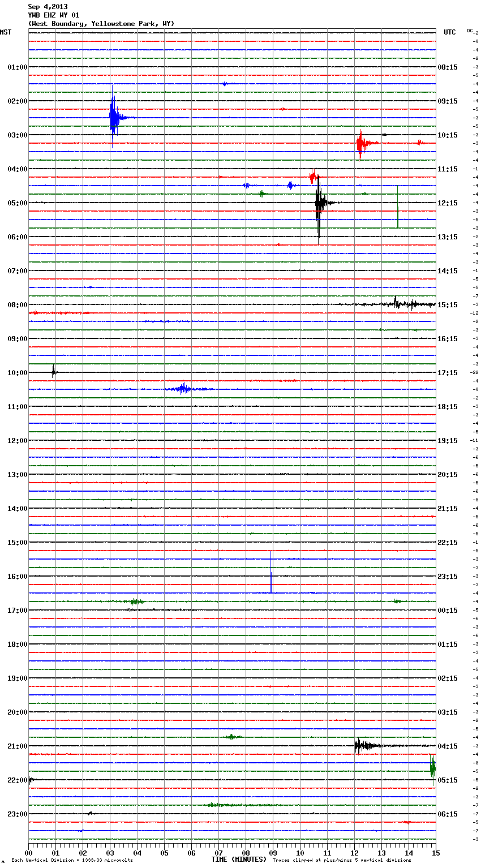Select the 01:00 MST time label
This screenshot has height=868, width=481.
[18, 67]
